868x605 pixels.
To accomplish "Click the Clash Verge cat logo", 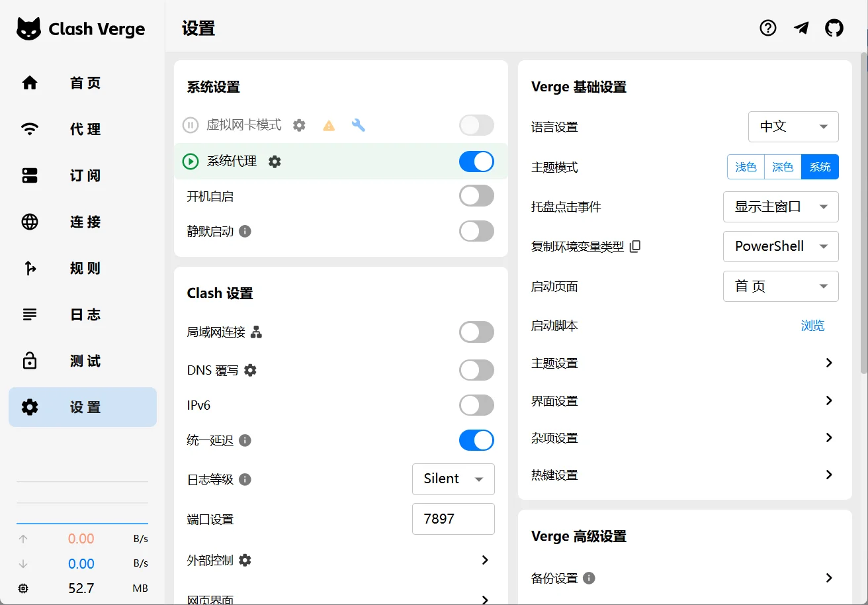I will [x=28, y=29].
